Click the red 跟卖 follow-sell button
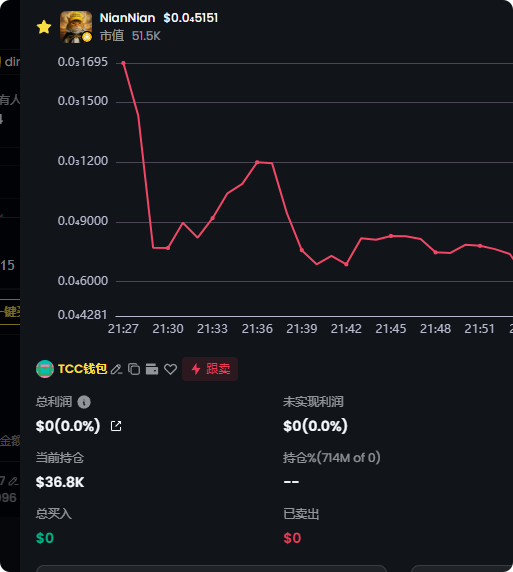Screen dimensions: 513x572 click(210, 369)
